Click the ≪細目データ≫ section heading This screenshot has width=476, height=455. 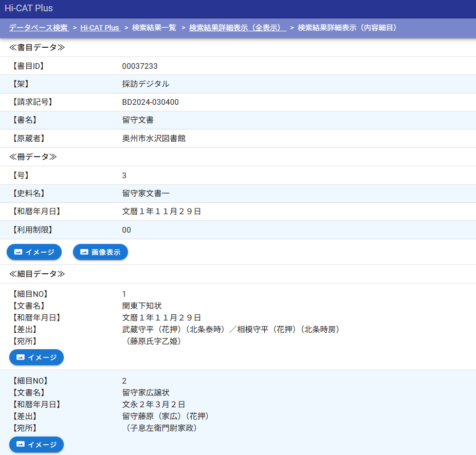37,274
